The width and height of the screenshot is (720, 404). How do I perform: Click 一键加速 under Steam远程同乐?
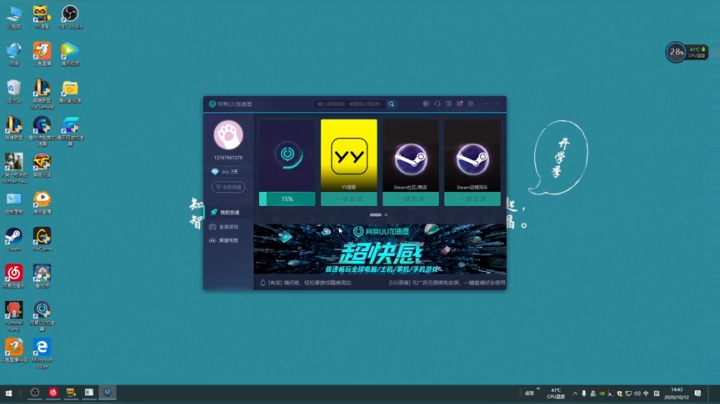pos(472,199)
